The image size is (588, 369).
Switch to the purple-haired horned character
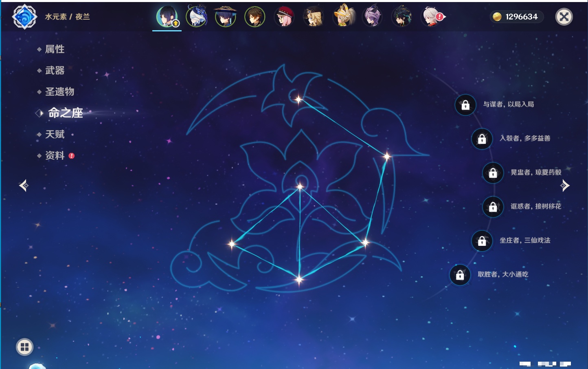coord(372,17)
